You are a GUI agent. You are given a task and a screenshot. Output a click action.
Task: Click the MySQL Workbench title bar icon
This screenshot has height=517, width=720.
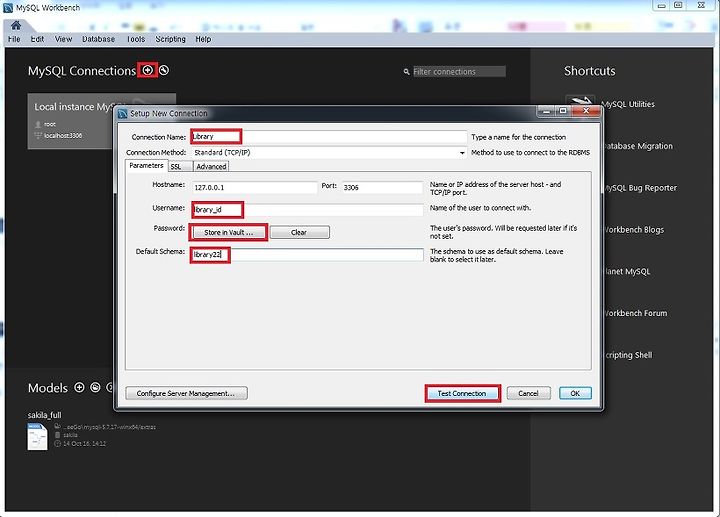click(x=8, y=7)
